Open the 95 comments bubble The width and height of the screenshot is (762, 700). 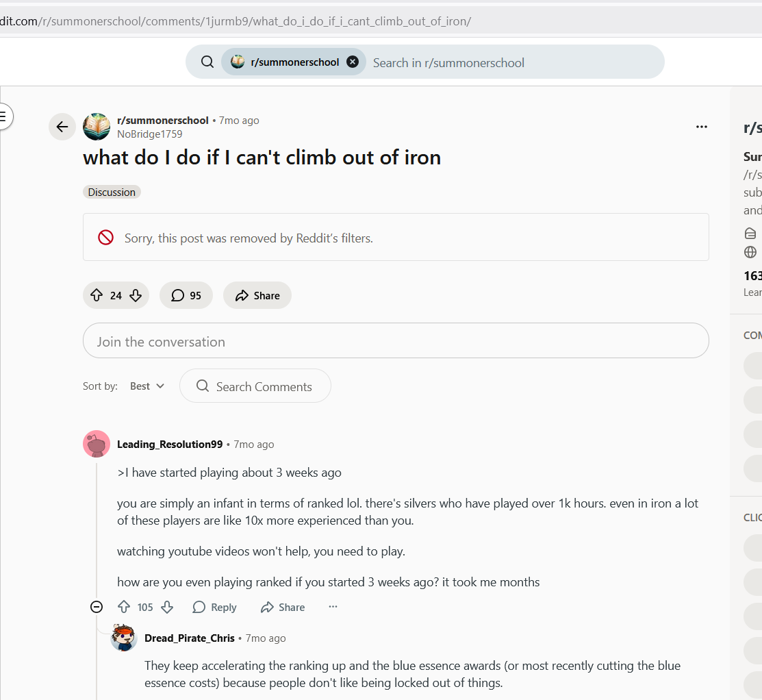[x=186, y=295]
